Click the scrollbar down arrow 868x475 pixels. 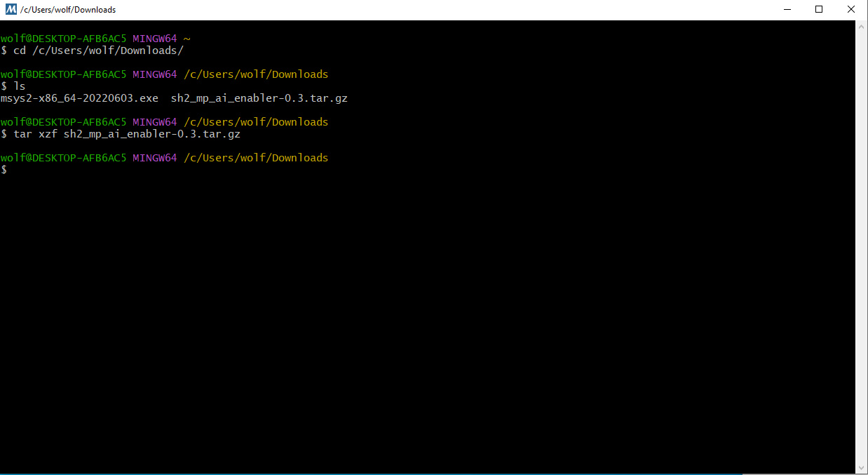[862, 467]
